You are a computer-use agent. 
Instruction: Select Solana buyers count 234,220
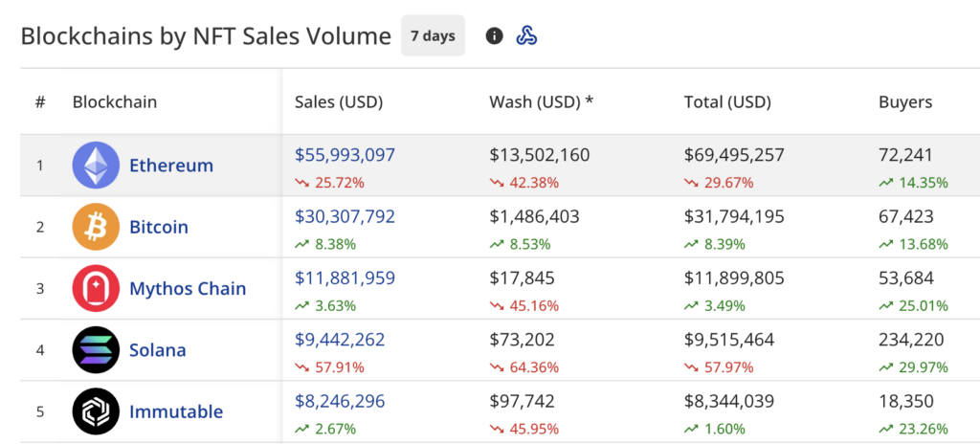click(x=911, y=340)
